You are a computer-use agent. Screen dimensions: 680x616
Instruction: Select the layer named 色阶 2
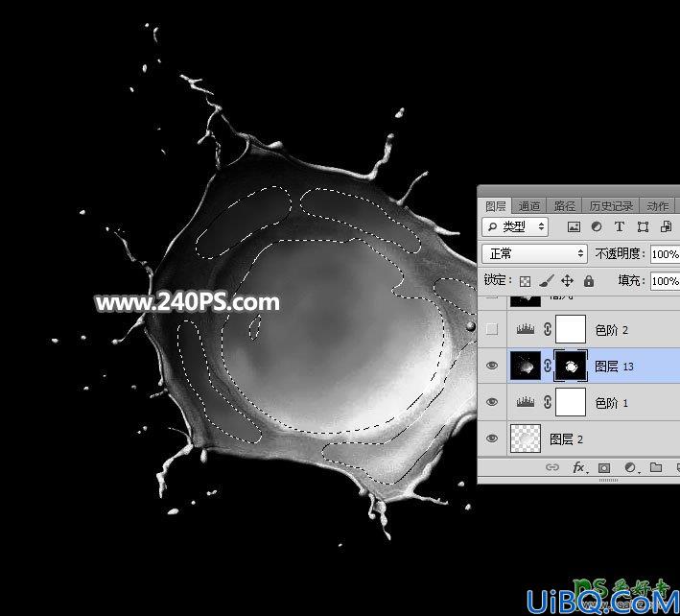click(x=612, y=331)
